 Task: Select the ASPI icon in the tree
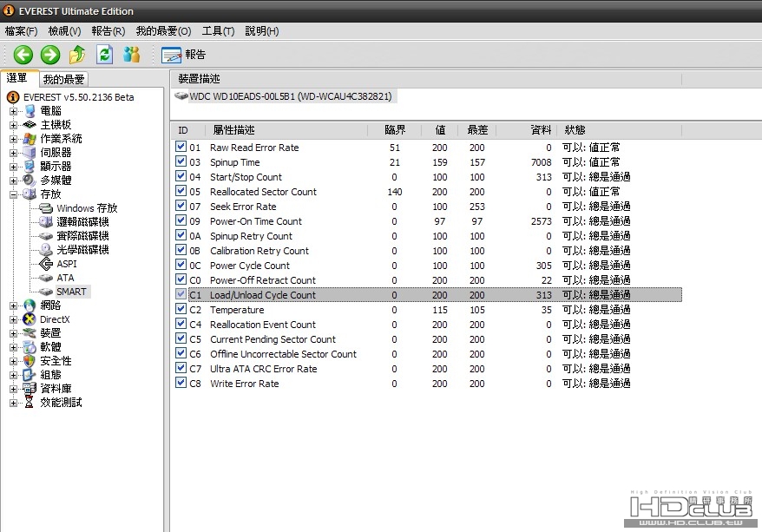point(46,264)
